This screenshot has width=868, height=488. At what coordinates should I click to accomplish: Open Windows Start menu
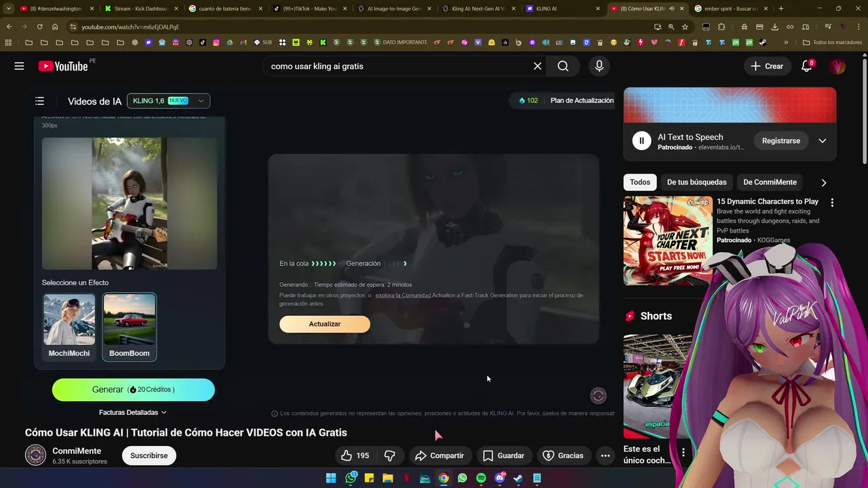[x=331, y=478]
